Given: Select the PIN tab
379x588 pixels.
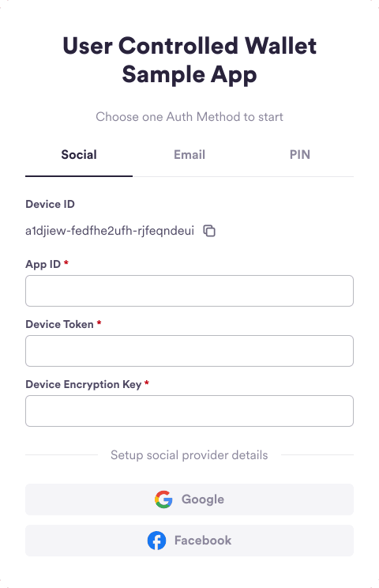Looking at the screenshot, I should 299,155.
